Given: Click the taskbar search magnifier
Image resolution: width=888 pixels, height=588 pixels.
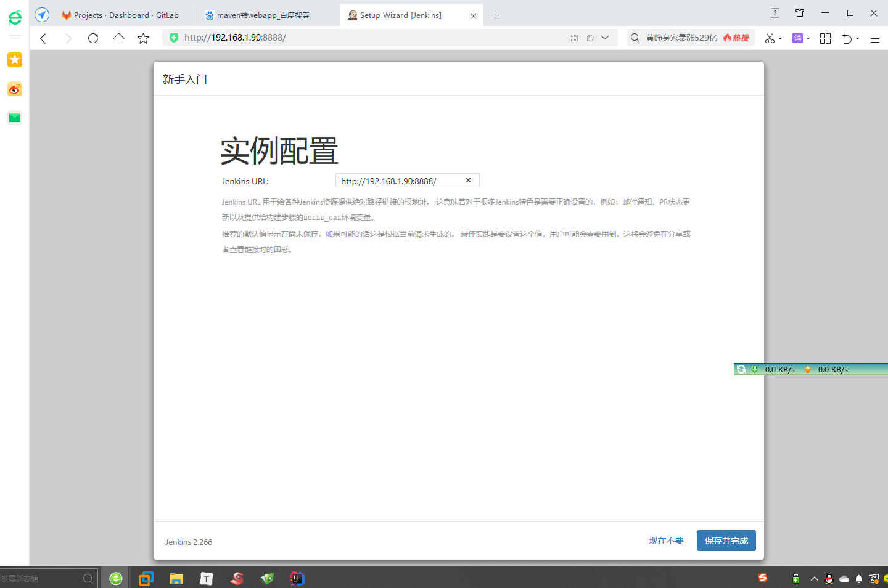Looking at the screenshot, I should point(88,579).
